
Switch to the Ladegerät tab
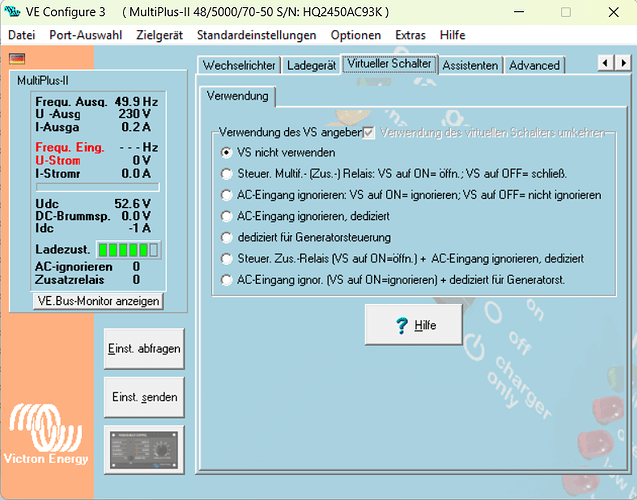click(312, 65)
